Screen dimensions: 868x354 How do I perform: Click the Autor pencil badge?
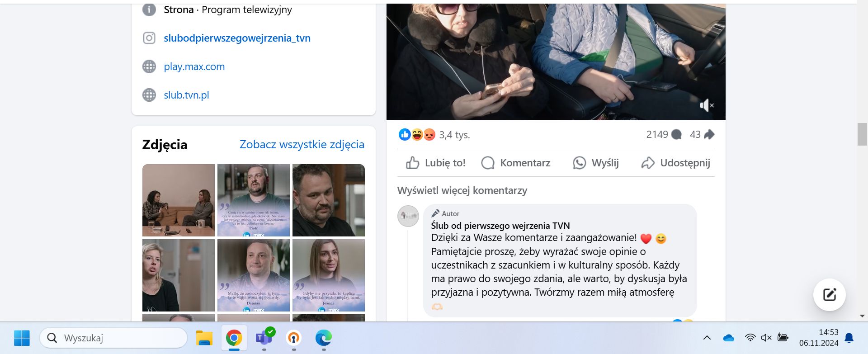445,213
